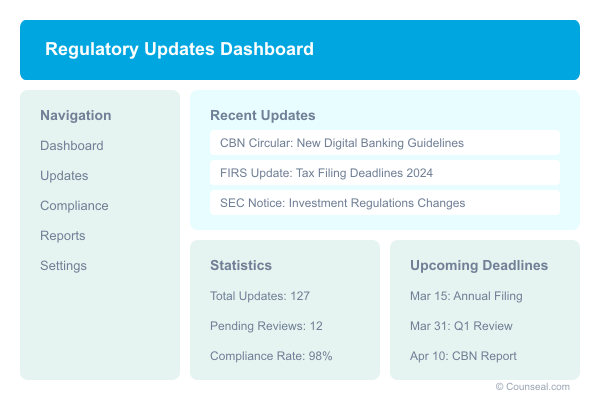Open the Dashboard navigation item
The image size is (600, 400).
pyautogui.click(x=72, y=145)
